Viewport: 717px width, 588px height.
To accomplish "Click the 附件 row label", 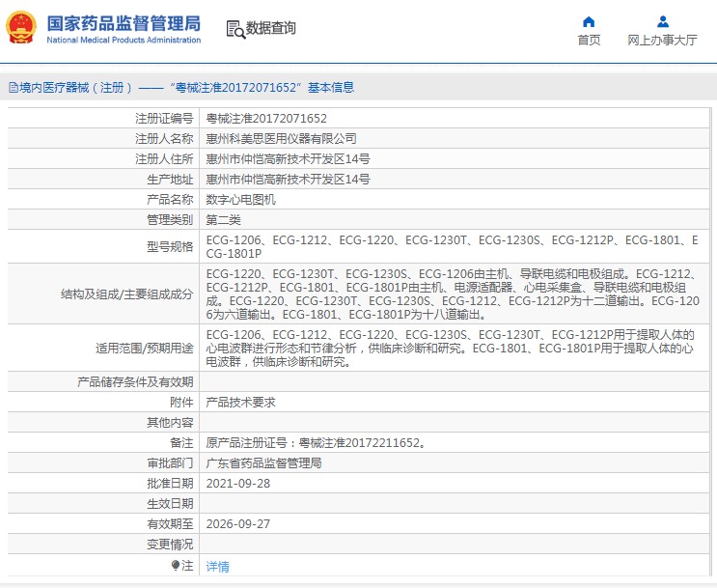I will click(181, 403).
